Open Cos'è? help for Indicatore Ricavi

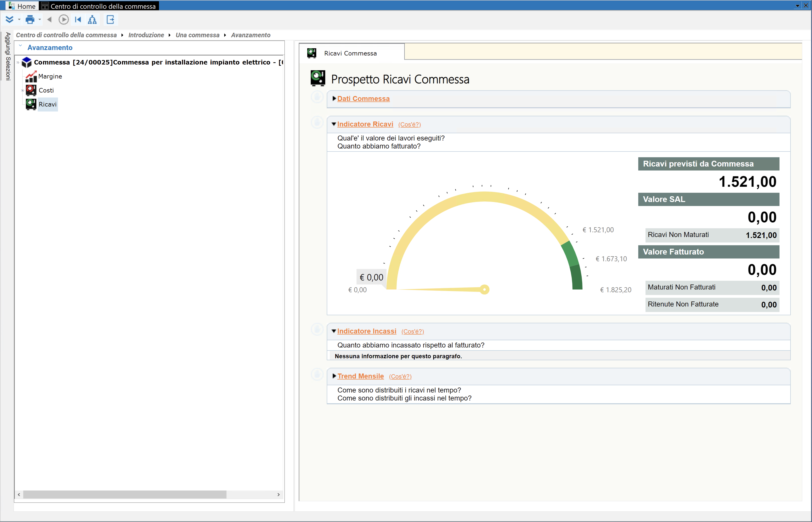[409, 124]
